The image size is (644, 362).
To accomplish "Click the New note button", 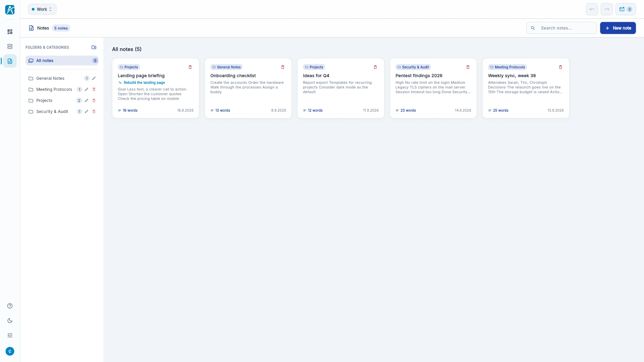I will tap(618, 28).
